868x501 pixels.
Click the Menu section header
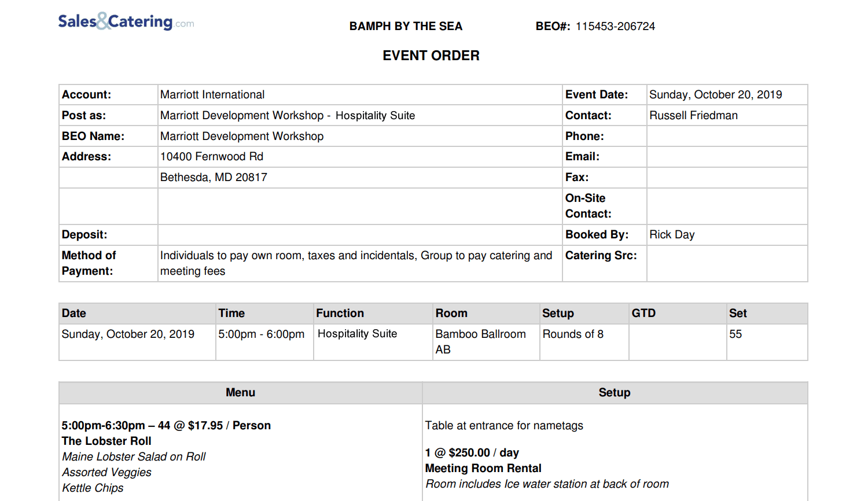[x=240, y=393]
